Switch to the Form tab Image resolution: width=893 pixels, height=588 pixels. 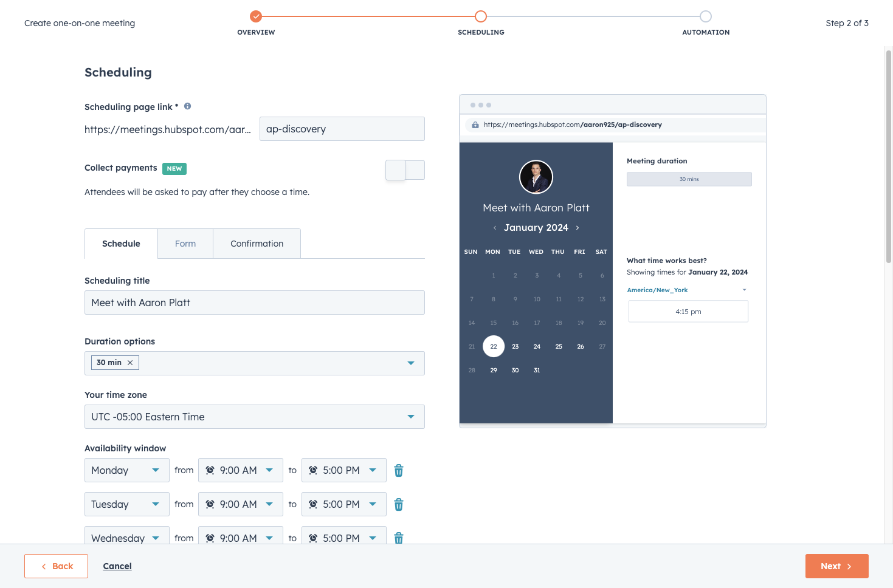point(185,244)
